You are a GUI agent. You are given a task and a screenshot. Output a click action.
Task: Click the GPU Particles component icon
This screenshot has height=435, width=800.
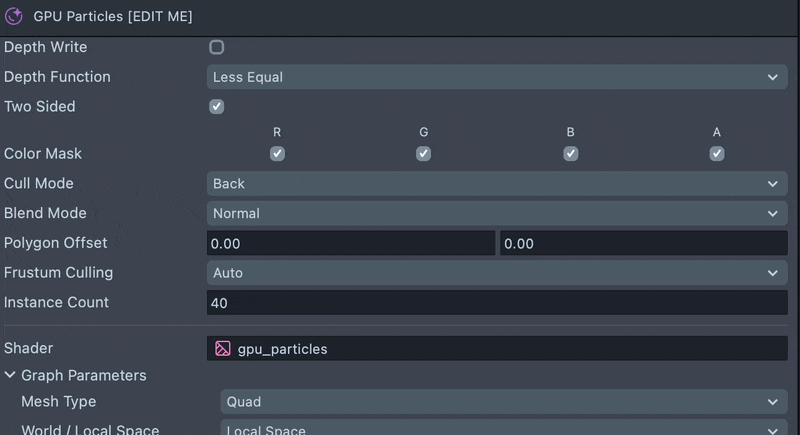[x=14, y=16]
